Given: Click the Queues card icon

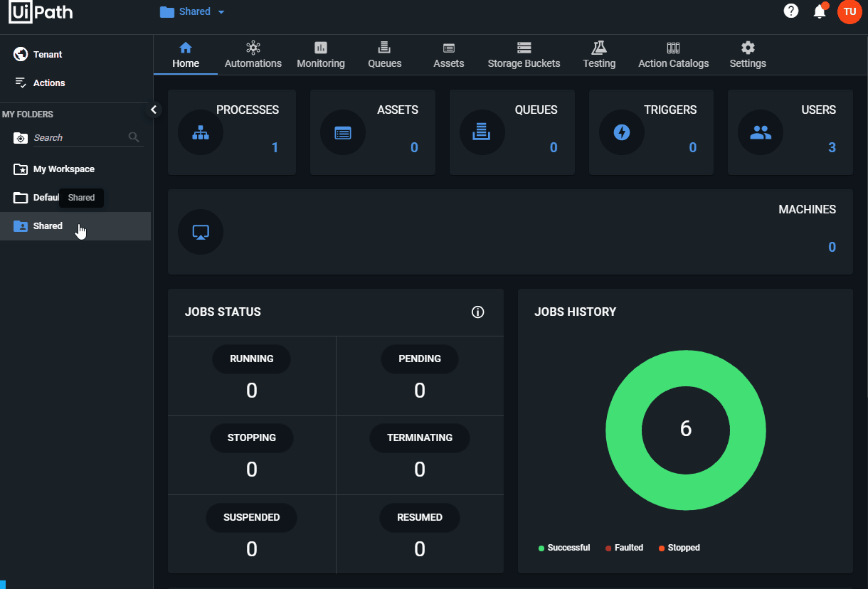Looking at the screenshot, I should (x=482, y=132).
